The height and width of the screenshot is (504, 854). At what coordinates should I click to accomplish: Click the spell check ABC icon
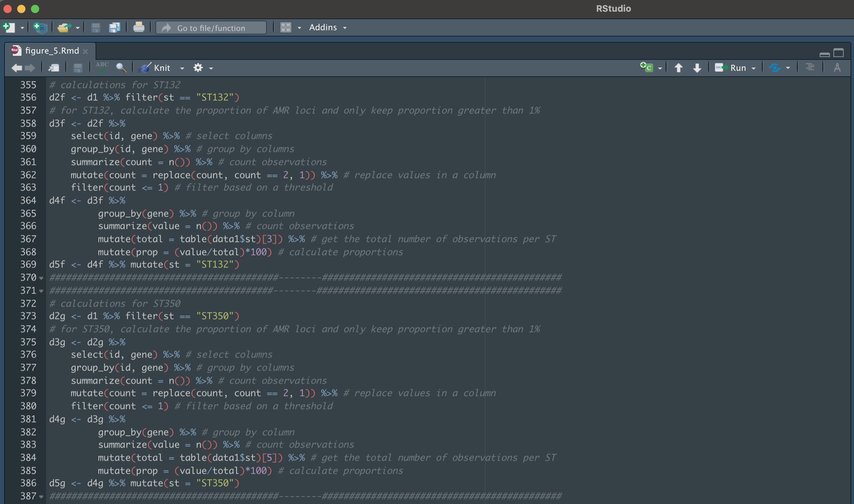pos(102,67)
